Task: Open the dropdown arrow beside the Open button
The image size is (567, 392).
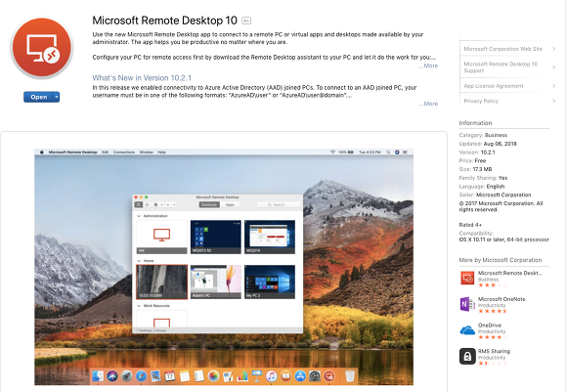Action: point(57,97)
